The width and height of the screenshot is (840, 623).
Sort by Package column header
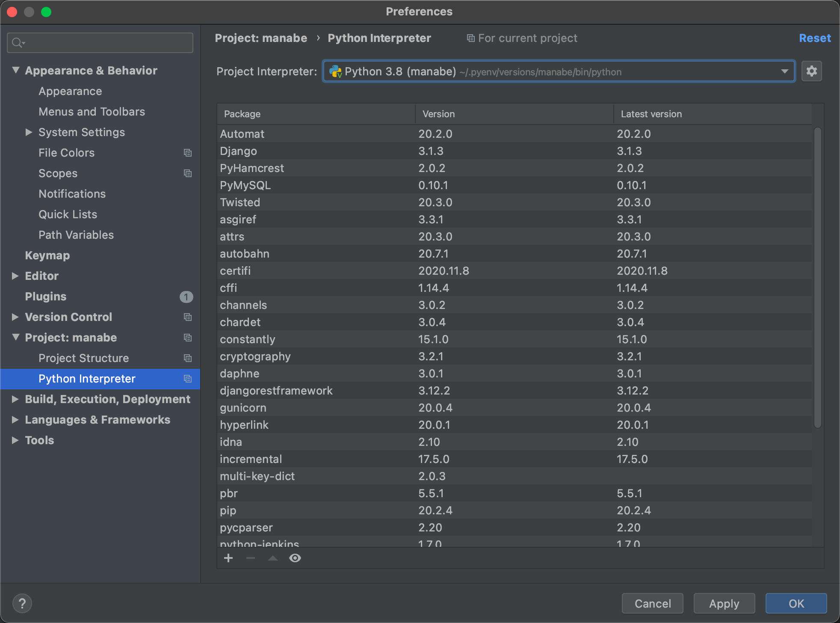point(316,114)
